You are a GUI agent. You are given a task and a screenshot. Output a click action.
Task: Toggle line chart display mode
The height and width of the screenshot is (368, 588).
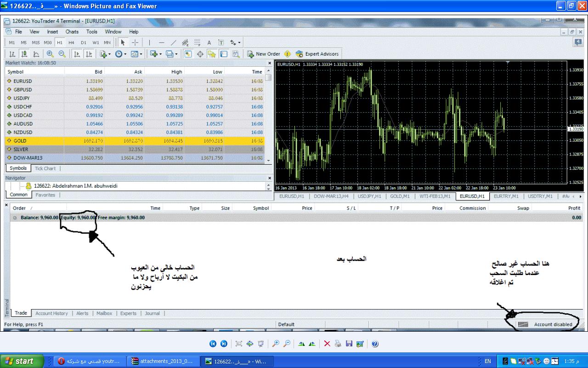click(x=36, y=54)
